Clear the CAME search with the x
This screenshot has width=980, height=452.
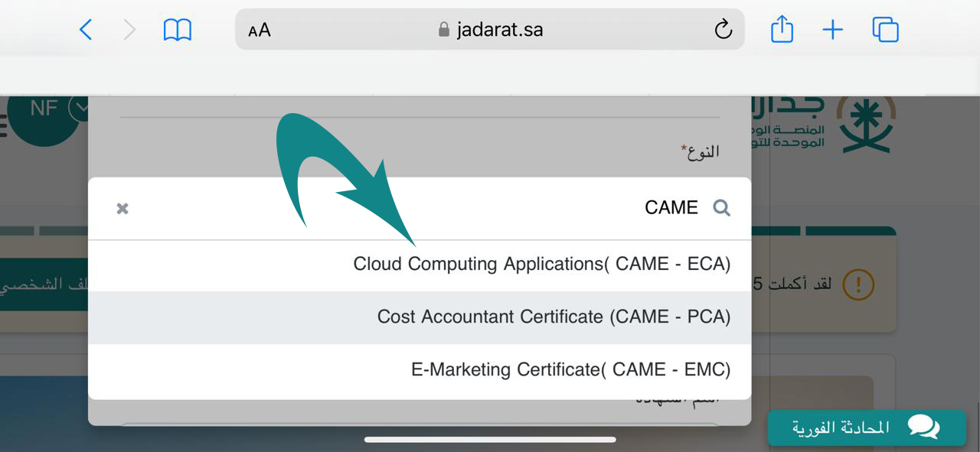122,208
